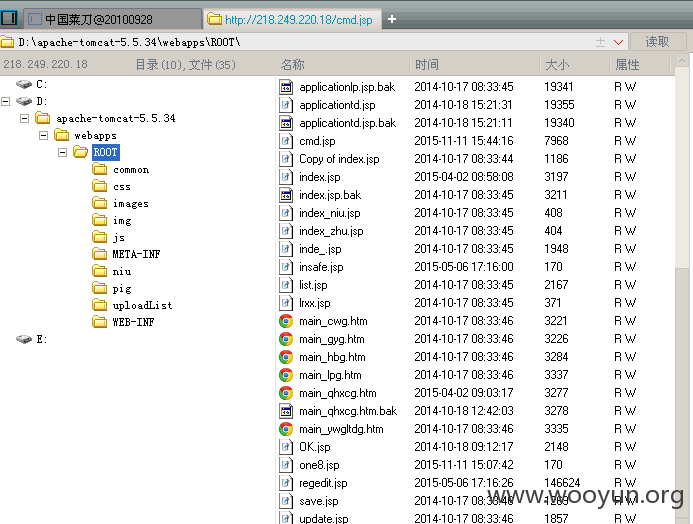Select the main_ywgltdg.htm Chrome icon

[286, 429]
